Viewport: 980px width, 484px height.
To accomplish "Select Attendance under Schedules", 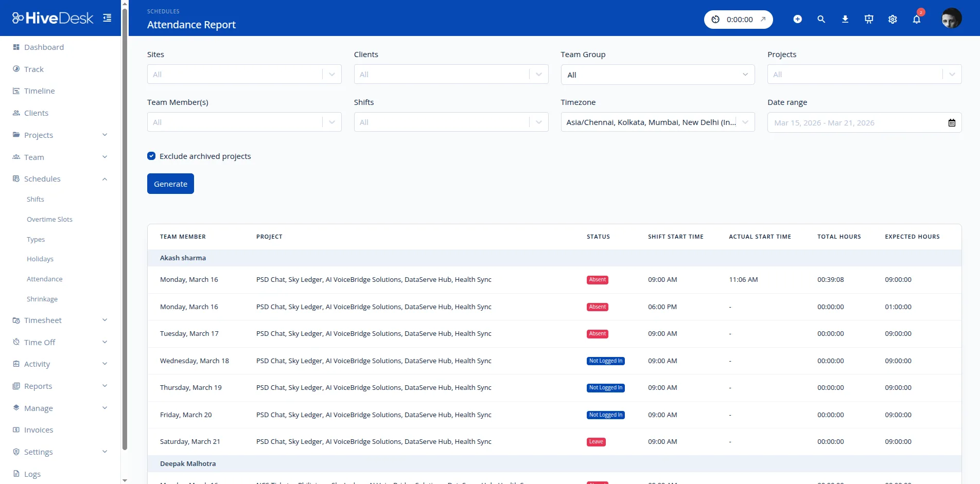I will click(44, 279).
